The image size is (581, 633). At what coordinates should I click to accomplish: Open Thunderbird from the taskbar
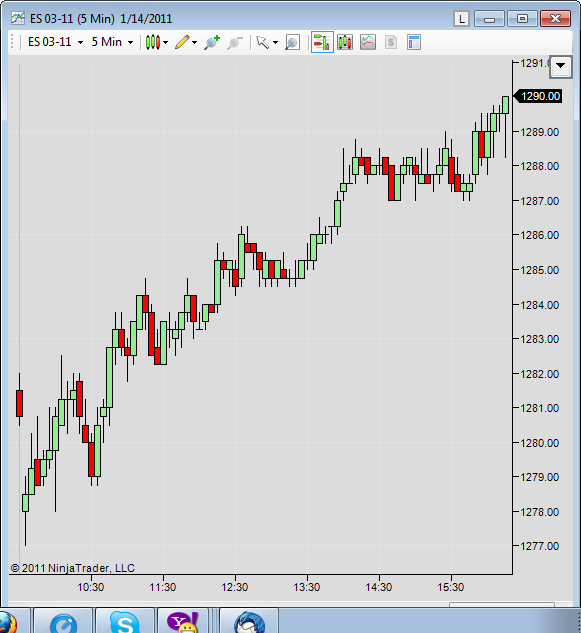(x=250, y=623)
